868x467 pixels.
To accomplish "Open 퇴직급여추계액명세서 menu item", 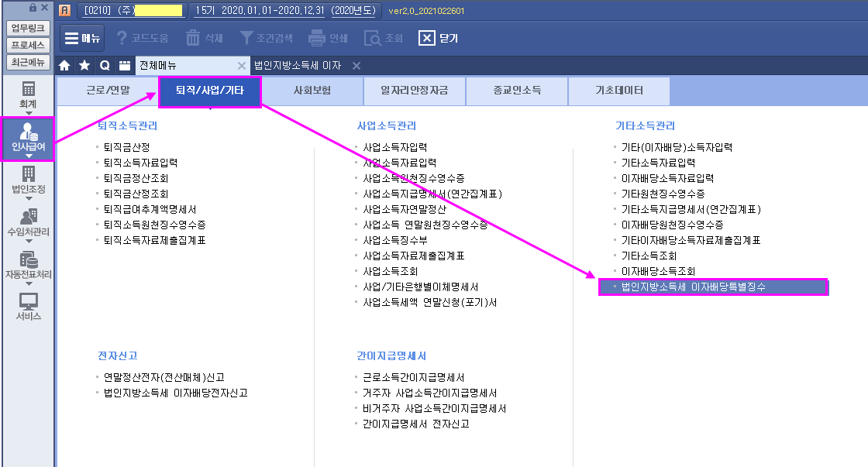I will coord(150,210).
